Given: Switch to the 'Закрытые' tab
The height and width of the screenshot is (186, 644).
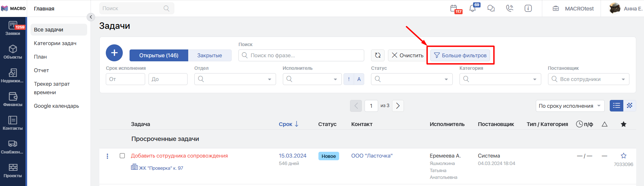Looking at the screenshot, I should pos(210,56).
